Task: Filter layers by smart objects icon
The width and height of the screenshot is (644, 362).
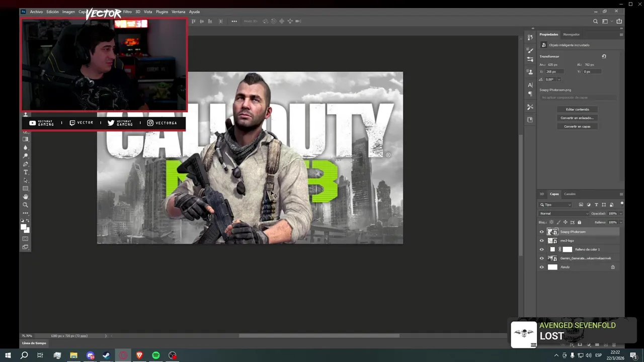Action: click(x=611, y=205)
